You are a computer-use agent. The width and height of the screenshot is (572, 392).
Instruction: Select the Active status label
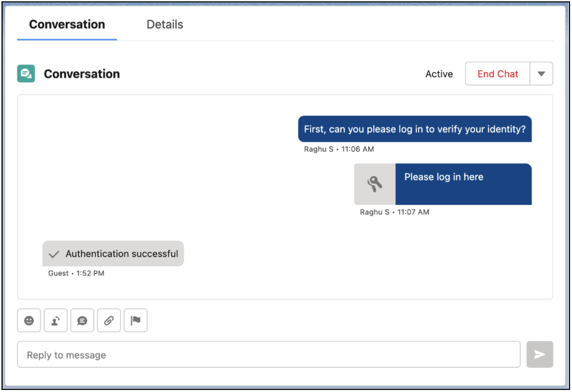point(439,74)
